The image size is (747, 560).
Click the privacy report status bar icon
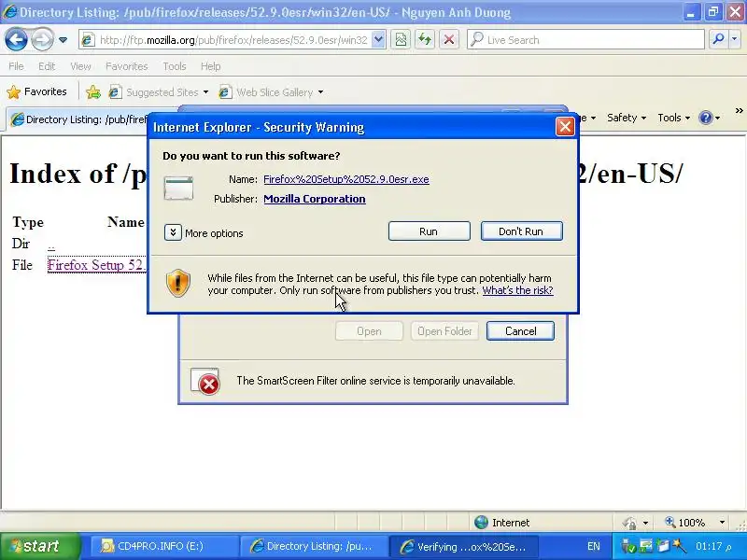[x=629, y=523]
